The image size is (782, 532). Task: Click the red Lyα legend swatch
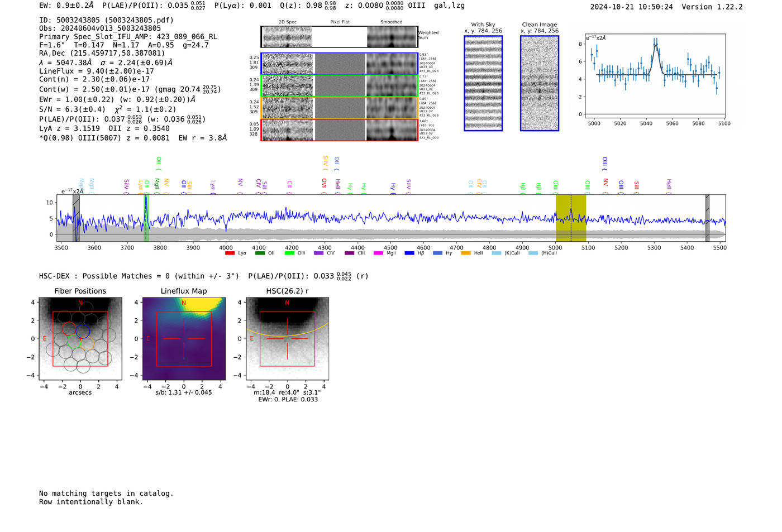tap(230, 253)
